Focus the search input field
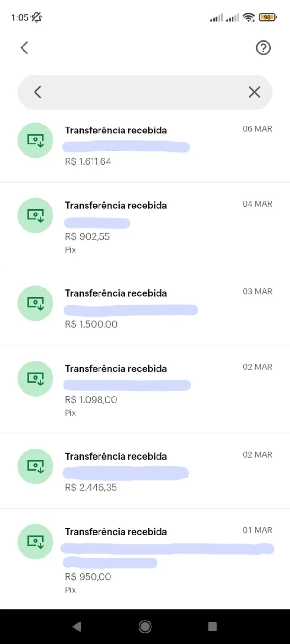The image size is (290, 644). click(x=145, y=92)
